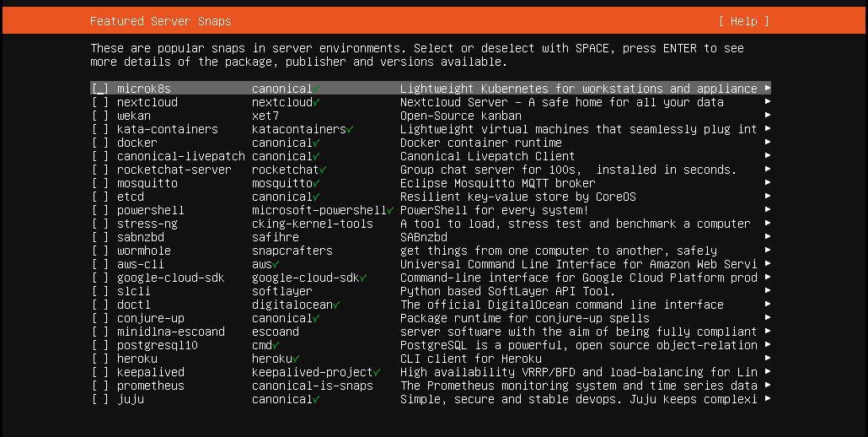Screen dimensions: 868x437
Task: Show details arrow for stress-ng
Action: click(767, 224)
